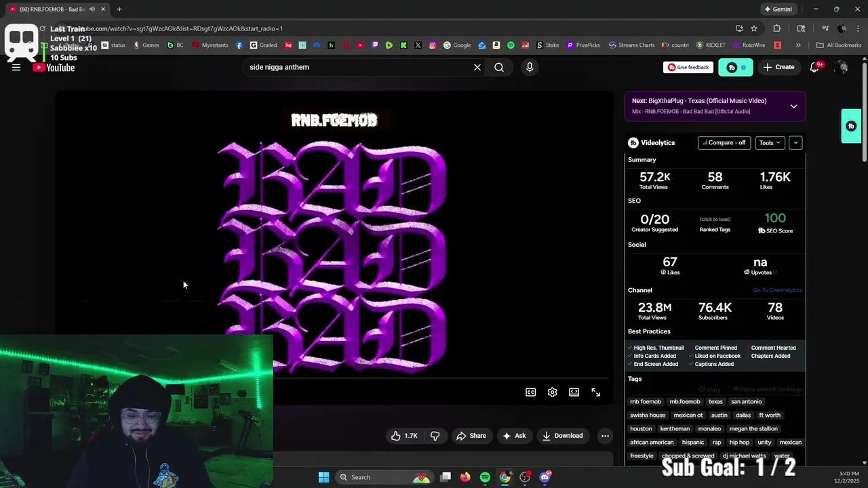Open the Windows Start menu

[x=323, y=477]
